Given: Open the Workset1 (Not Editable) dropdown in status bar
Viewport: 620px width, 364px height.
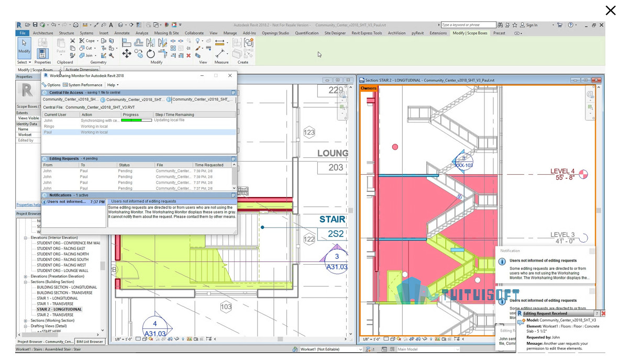Looking at the screenshot, I should click(x=331, y=349).
